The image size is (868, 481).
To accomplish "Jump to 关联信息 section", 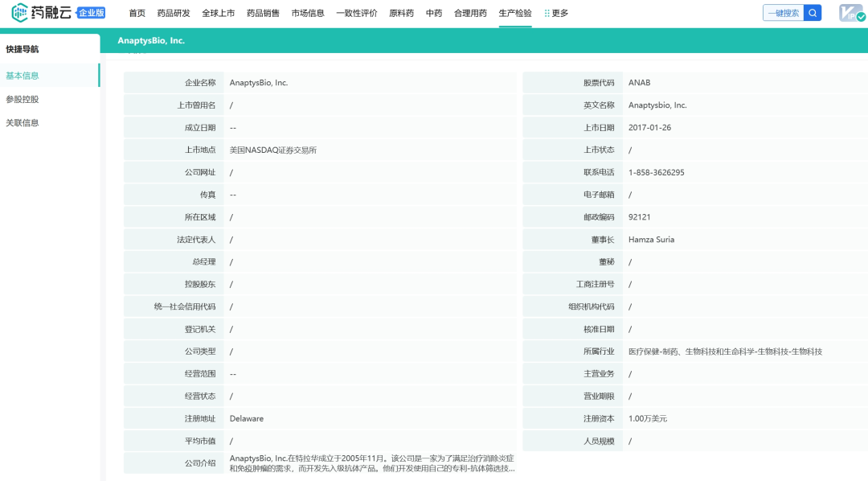I will pos(23,122).
